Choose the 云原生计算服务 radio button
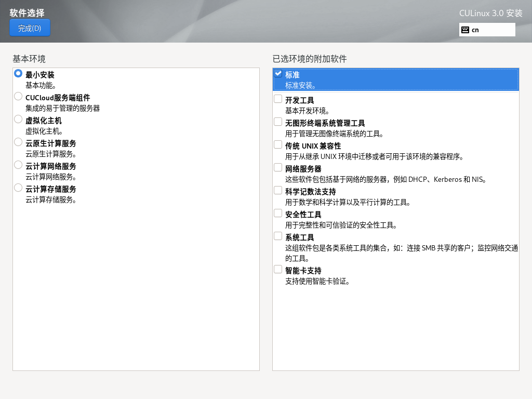The image size is (532, 399). [18, 142]
